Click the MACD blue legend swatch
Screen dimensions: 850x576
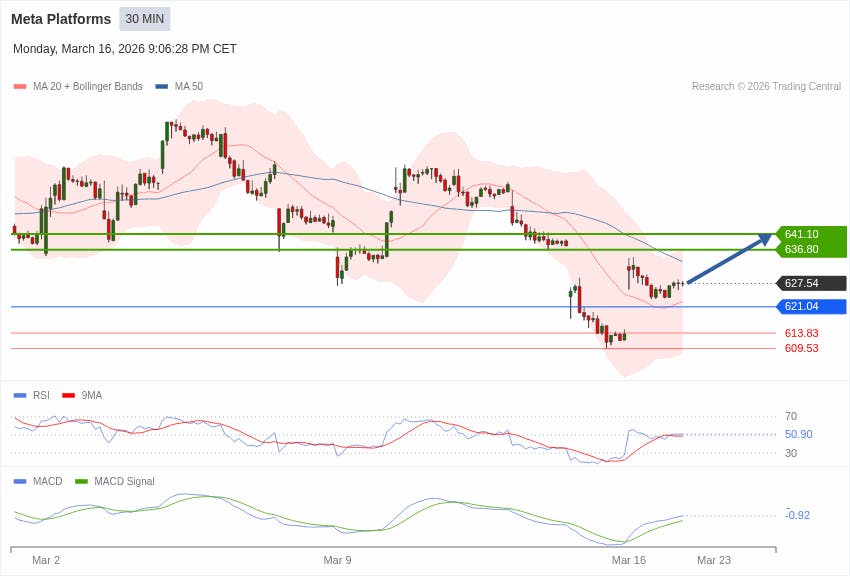[20, 481]
